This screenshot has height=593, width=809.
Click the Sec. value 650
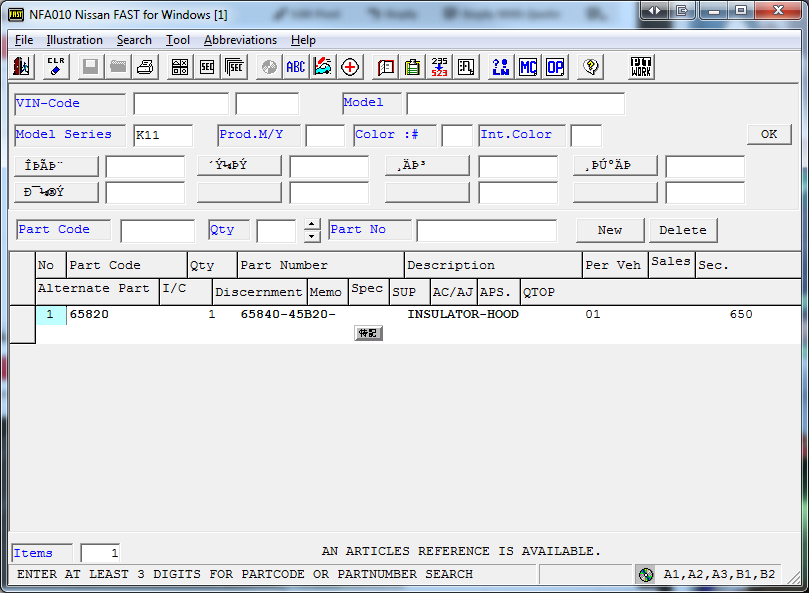pos(741,314)
